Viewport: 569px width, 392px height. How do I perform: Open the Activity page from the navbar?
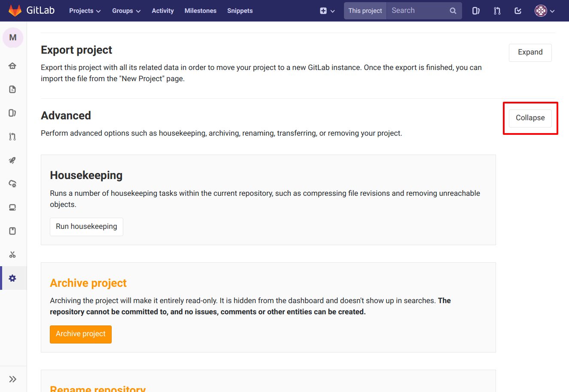tap(162, 11)
